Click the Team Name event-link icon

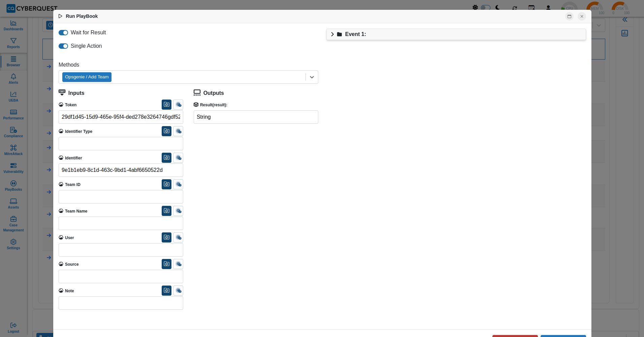click(178, 211)
